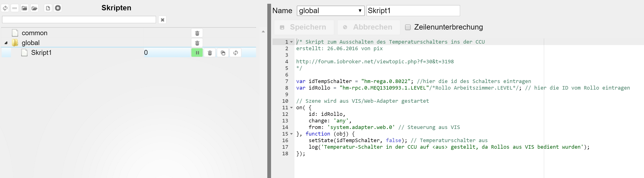The width and height of the screenshot is (644, 178).
Task: Delete Skript1 using its trash icon
Action: coord(210,53)
